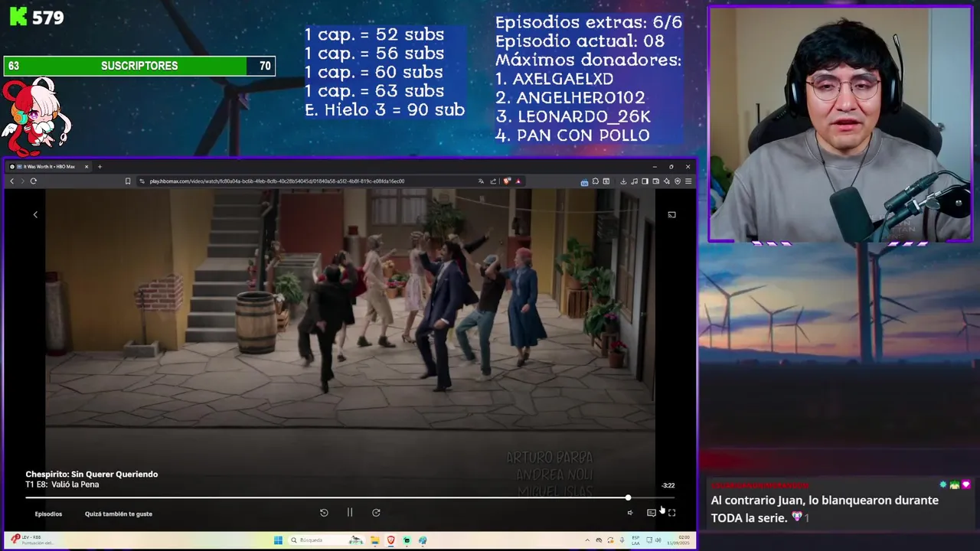Click the Chespirito: Sin Querer Queriendo title

(92, 474)
